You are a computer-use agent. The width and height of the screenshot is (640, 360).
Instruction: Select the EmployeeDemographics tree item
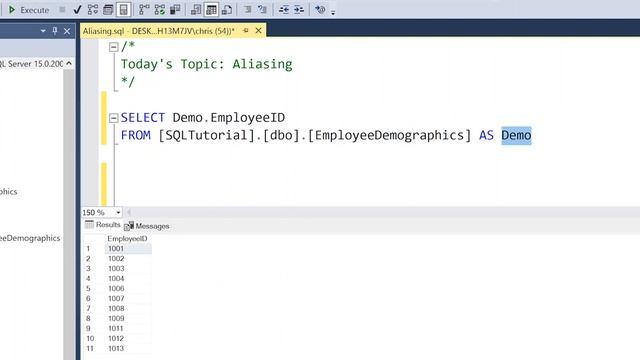pos(29,238)
